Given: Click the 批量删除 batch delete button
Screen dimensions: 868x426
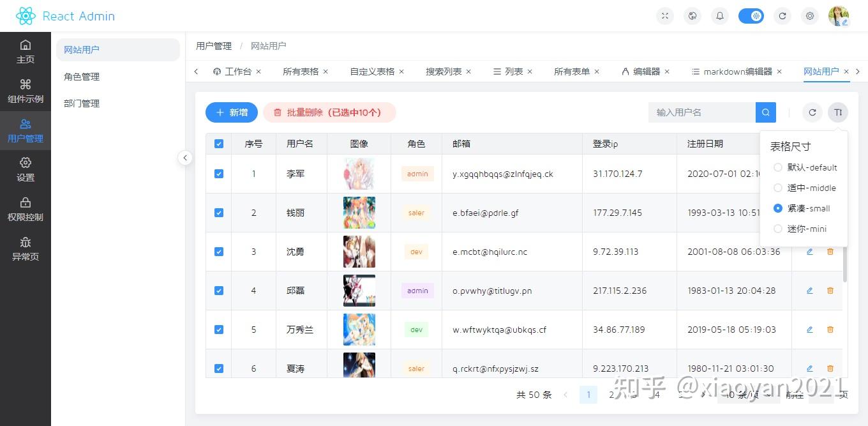Looking at the screenshot, I should pyautogui.click(x=329, y=112).
